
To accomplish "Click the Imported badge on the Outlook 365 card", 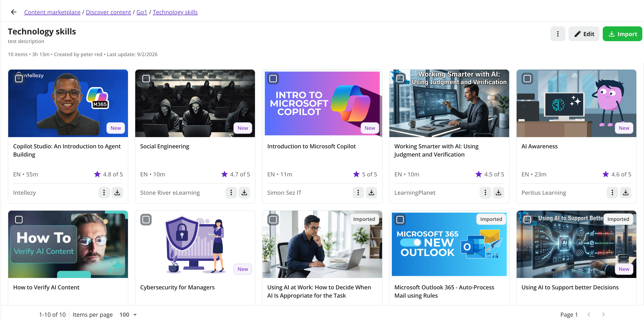I will (x=491, y=219).
